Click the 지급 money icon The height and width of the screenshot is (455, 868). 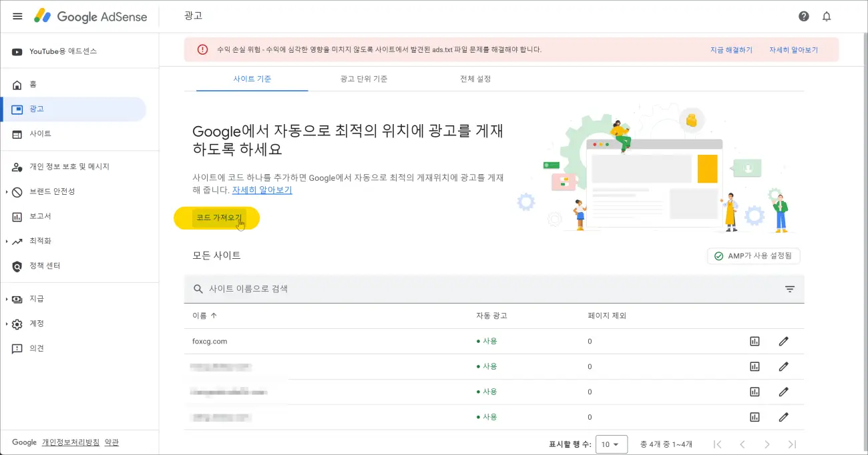(x=17, y=299)
